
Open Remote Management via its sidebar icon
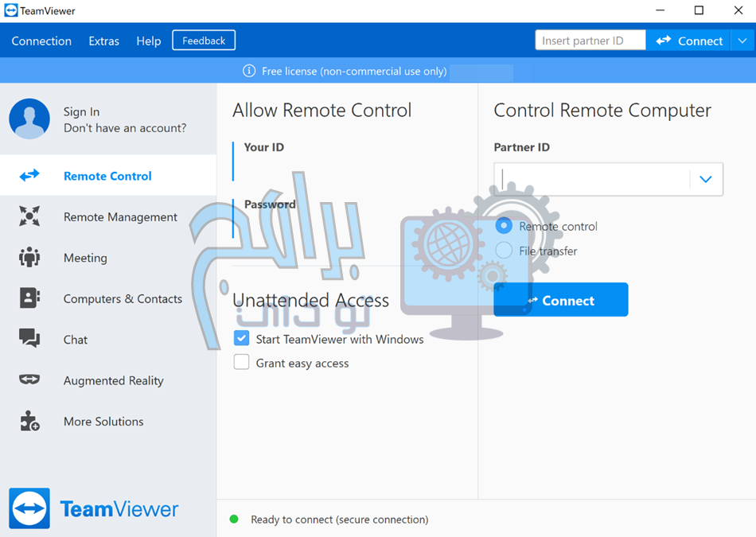[29, 216]
